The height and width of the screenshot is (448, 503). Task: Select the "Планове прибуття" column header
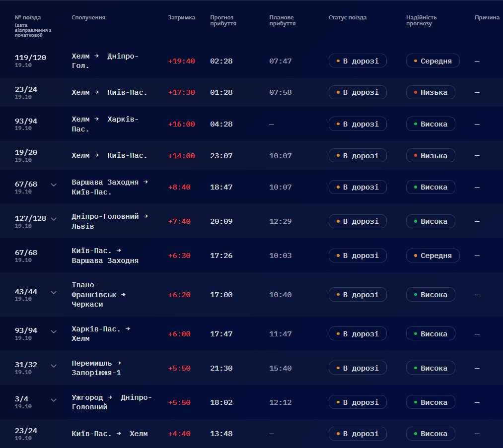[x=283, y=20]
